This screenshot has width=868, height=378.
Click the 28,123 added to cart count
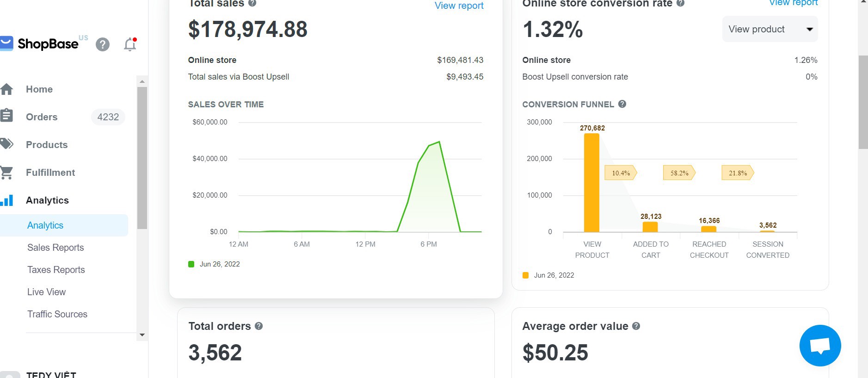coord(651,217)
